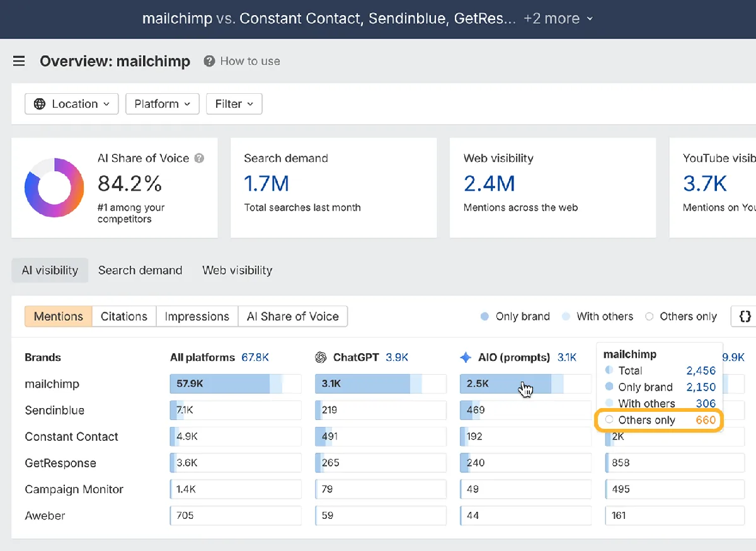The image size is (756, 551).
Task: Select the AI Share of Voice segment
Action: (293, 316)
